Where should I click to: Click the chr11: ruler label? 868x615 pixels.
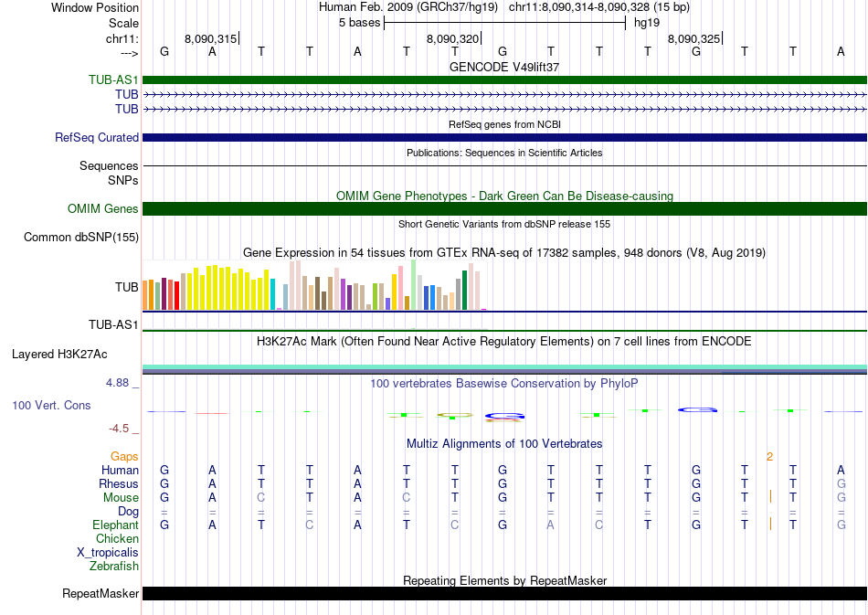coord(122,38)
